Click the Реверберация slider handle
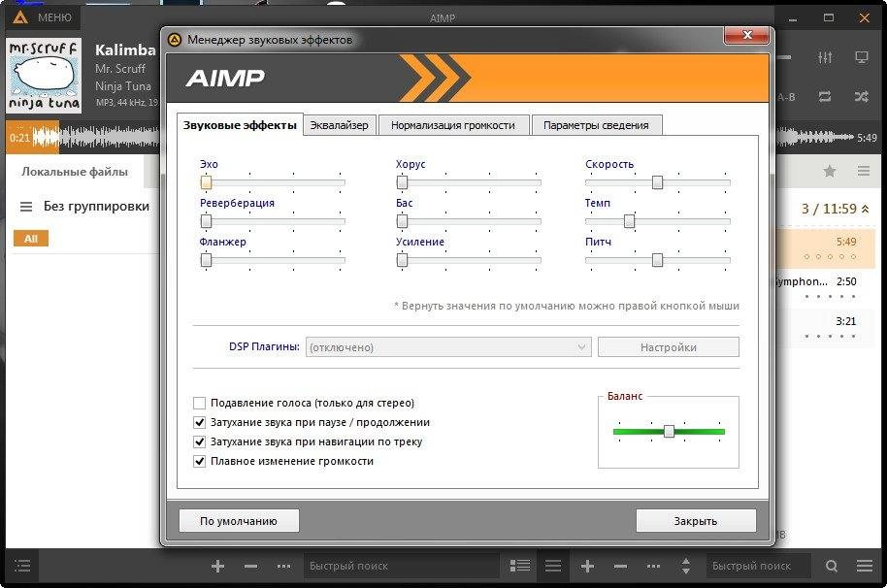The height and width of the screenshot is (588, 887). tap(207, 221)
